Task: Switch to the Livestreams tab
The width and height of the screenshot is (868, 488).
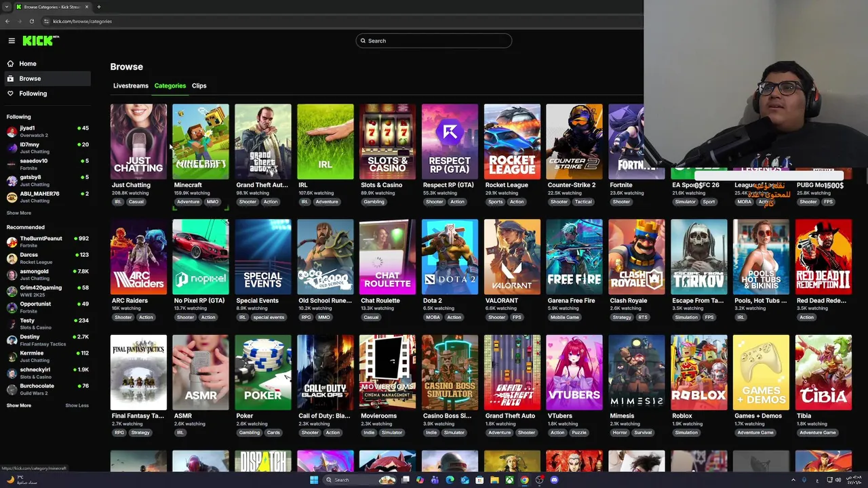Action: pos(131,86)
